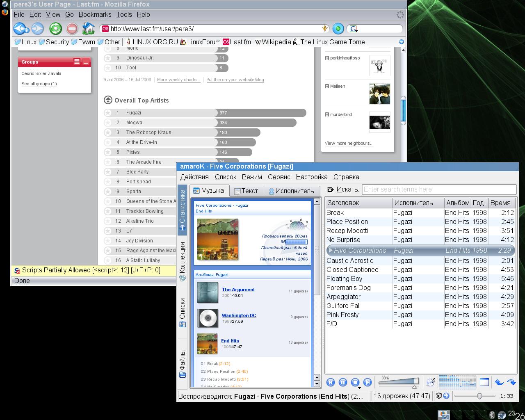The height and width of the screenshot is (420, 525).
Task: Show more bookmarks toolbar items
Action: [x=401, y=42]
